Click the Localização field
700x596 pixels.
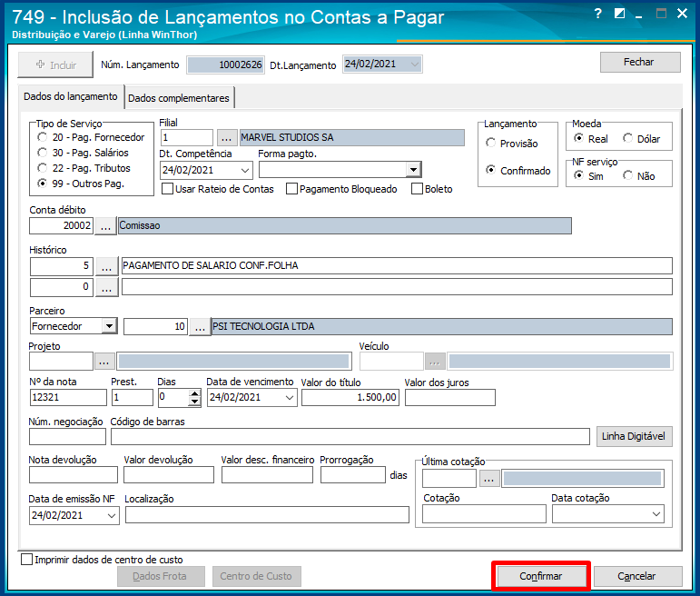coord(267,515)
